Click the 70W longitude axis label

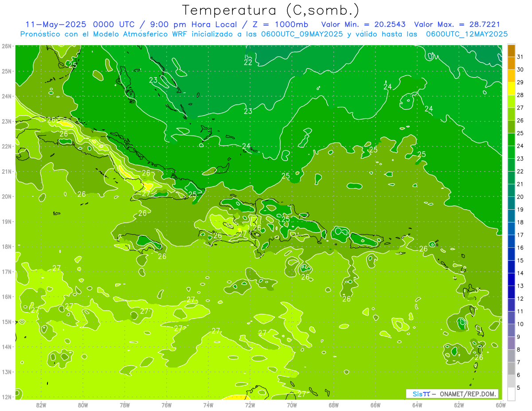tap(292, 405)
